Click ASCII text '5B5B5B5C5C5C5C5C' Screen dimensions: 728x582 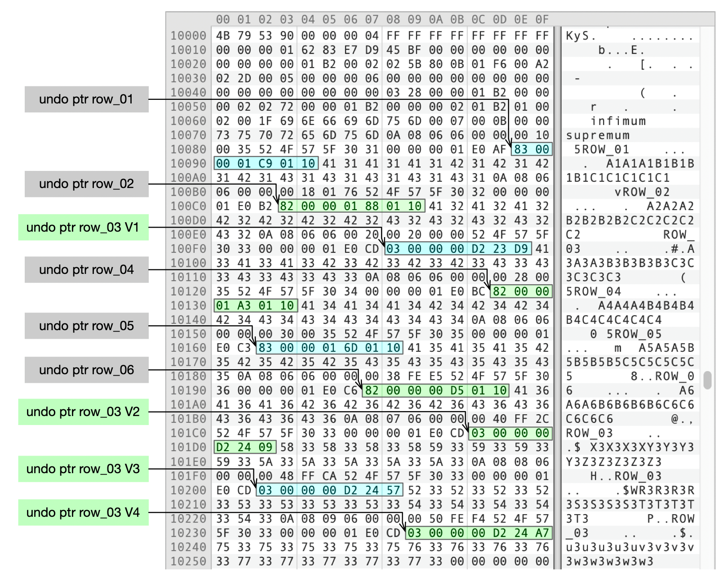click(630, 362)
